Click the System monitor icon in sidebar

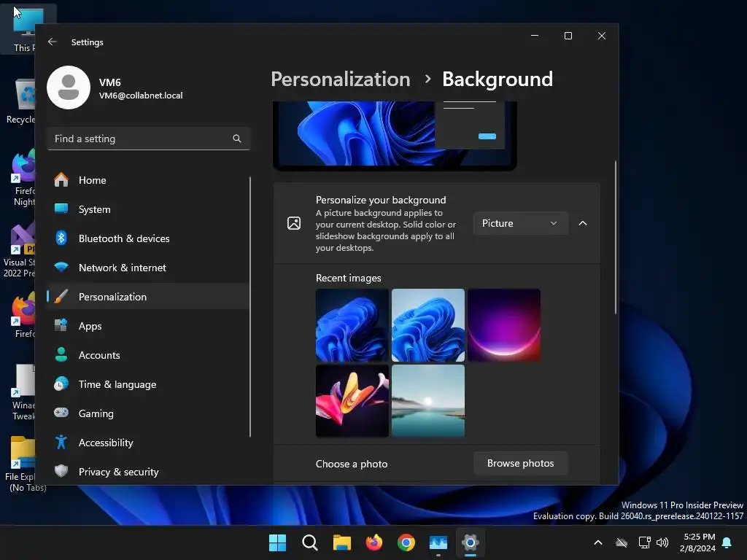61,209
